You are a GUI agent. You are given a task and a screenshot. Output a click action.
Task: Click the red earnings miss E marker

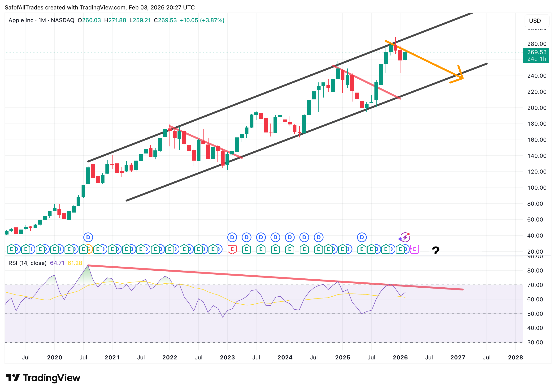click(x=232, y=249)
